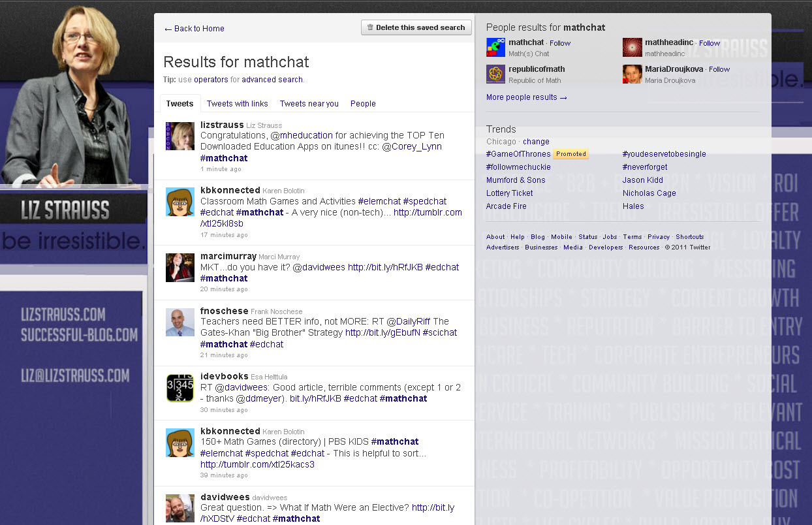Image resolution: width=812 pixels, height=525 pixels.
Task: Open lizstrauss tweet avatar
Action: point(180,136)
